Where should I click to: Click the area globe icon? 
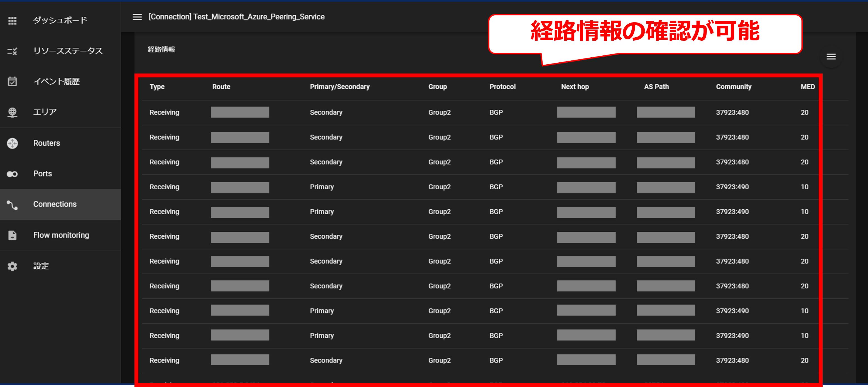pos(13,112)
